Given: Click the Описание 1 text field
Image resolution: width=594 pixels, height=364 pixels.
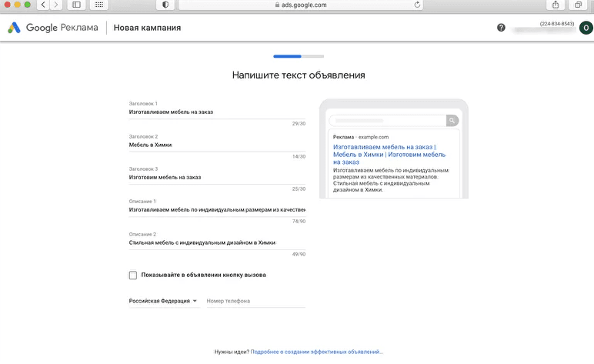Looking at the screenshot, I should pyautogui.click(x=217, y=209).
